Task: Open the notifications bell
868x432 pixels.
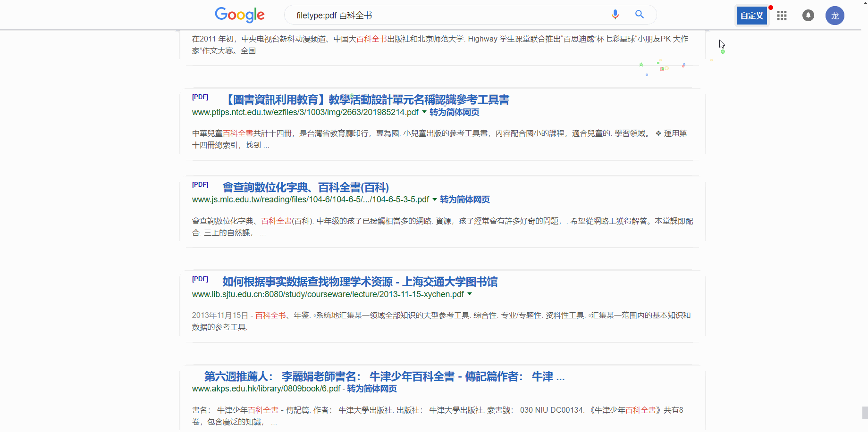Action: 808,16
